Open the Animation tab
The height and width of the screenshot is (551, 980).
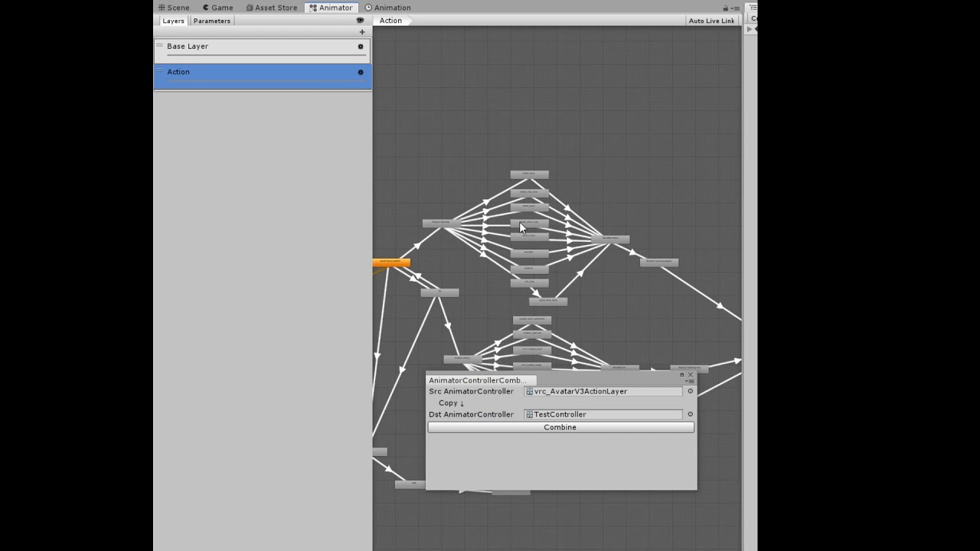(387, 8)
